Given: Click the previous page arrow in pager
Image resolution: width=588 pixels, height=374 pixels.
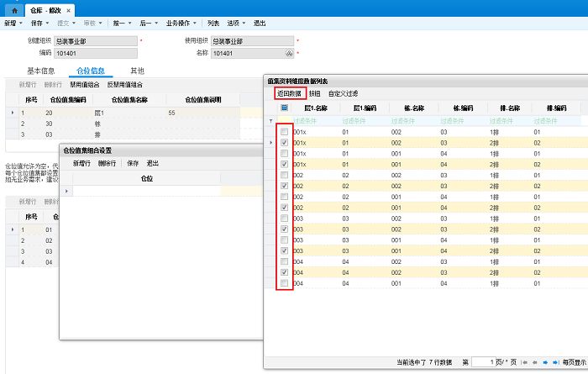Looking at the screenshot, I should pyautogui.click(x=533, y=362).
